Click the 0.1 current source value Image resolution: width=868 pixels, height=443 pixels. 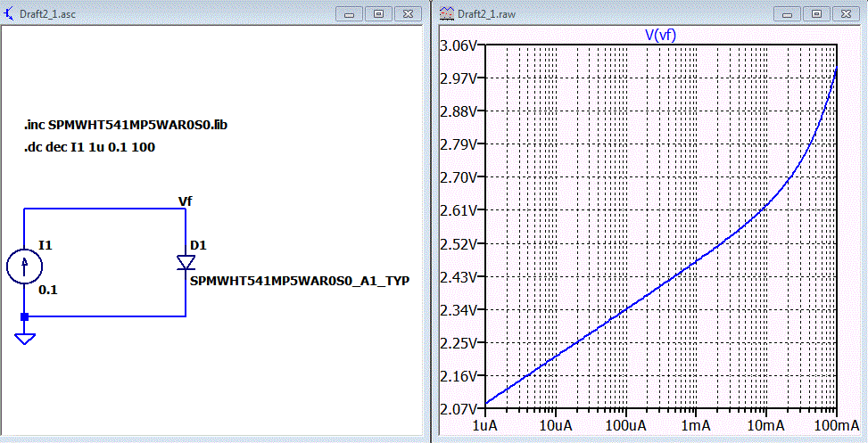pyautogui.click(x=48, y=290)
